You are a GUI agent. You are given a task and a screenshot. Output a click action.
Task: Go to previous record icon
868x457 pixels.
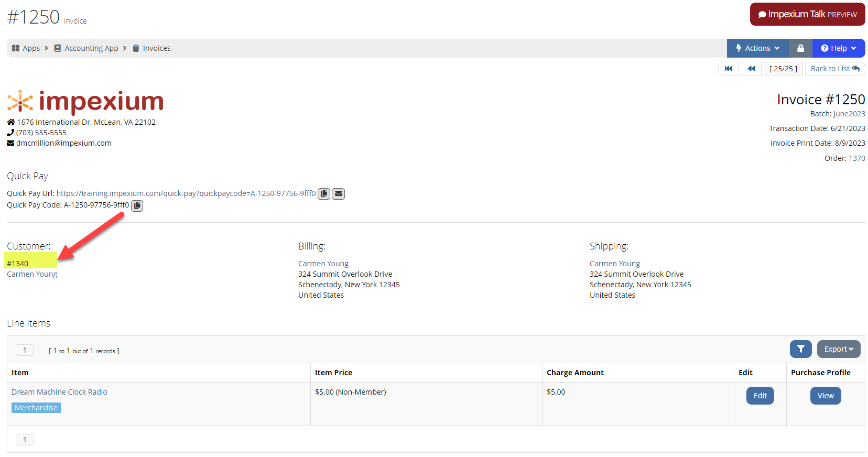(751, 69)
